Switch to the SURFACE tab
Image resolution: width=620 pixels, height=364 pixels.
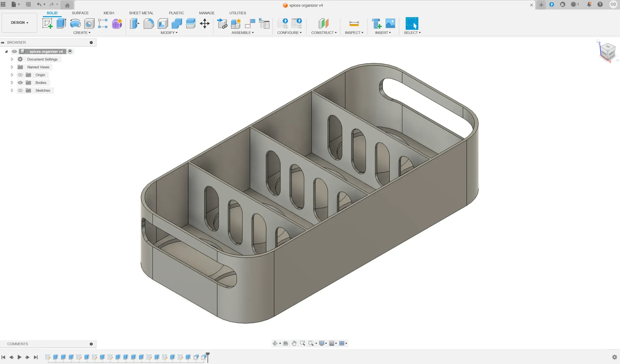80,13
